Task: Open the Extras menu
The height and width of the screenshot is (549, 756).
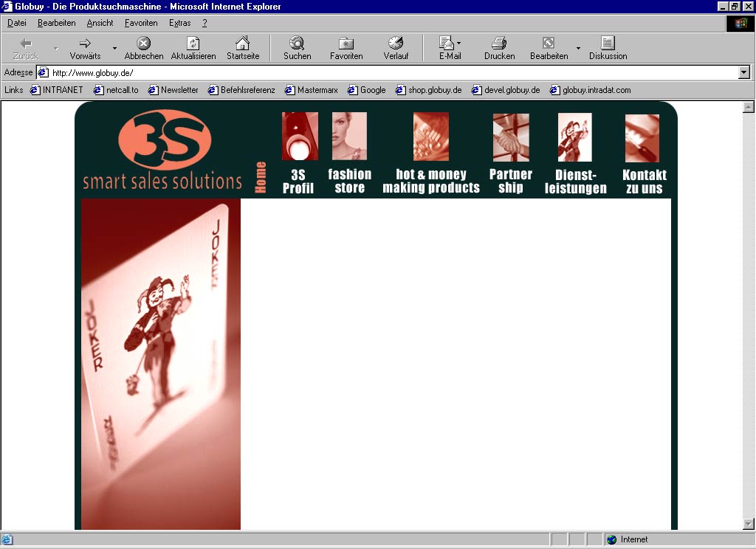Action: click(180, 23)
